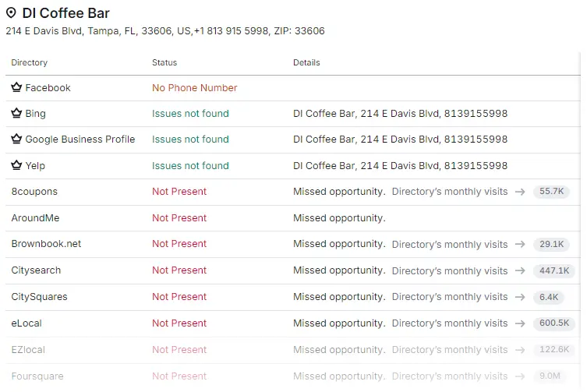The image size is (587, 392).
Task: Click the Not Present status for CitySquares
Action: [179, 297]
